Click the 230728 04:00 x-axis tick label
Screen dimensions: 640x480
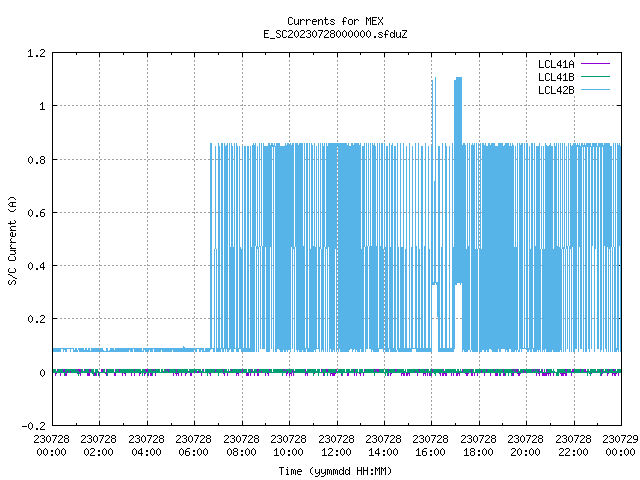pyautogui.click(x=146, y=446)
